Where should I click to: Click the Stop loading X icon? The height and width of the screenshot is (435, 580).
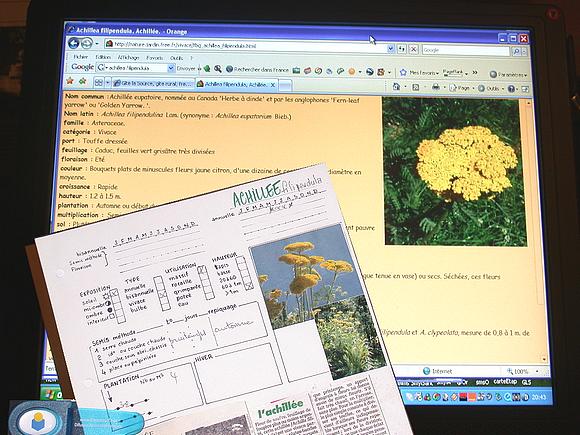pos(414,49)
